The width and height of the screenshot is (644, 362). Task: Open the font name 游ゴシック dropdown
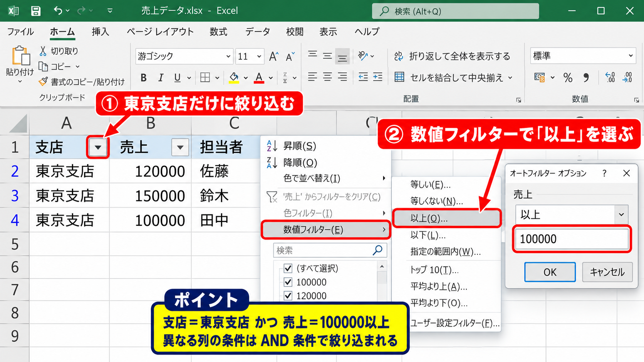tap(228, 57)
